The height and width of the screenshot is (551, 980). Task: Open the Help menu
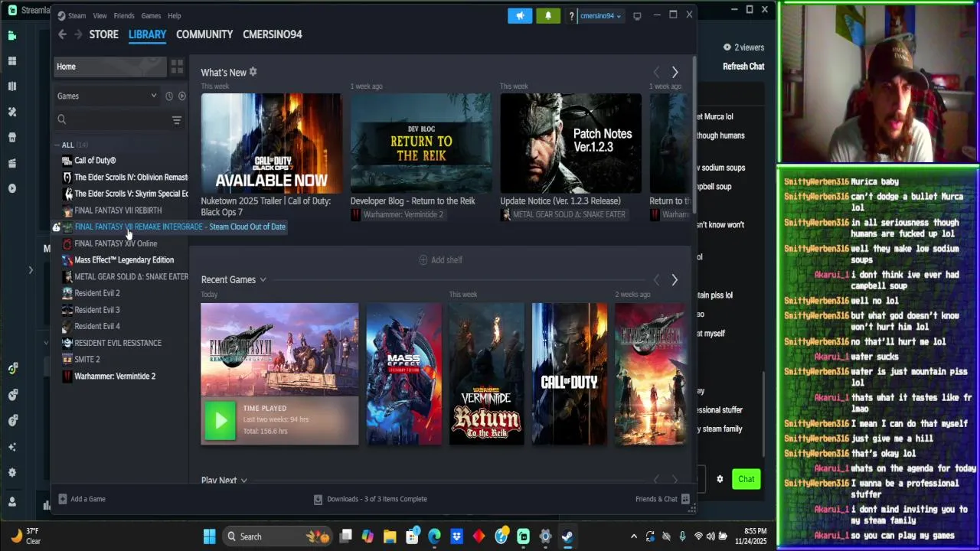click(x=175, y=15)
